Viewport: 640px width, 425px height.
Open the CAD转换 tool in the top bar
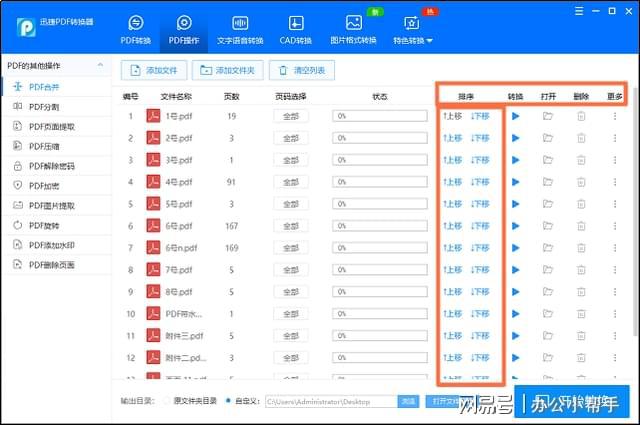296,29
